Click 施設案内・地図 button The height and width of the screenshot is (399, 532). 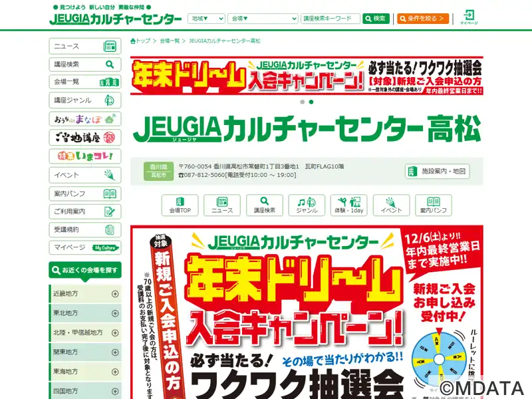tap(437, 172)
